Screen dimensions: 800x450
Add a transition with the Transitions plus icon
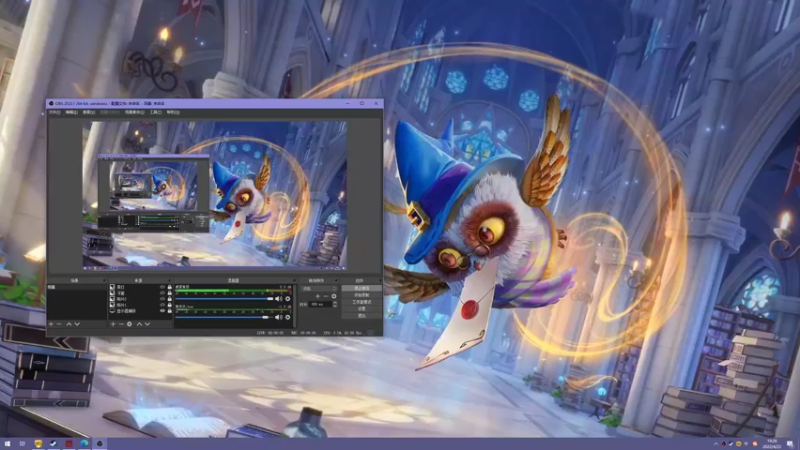coord(317,296)
